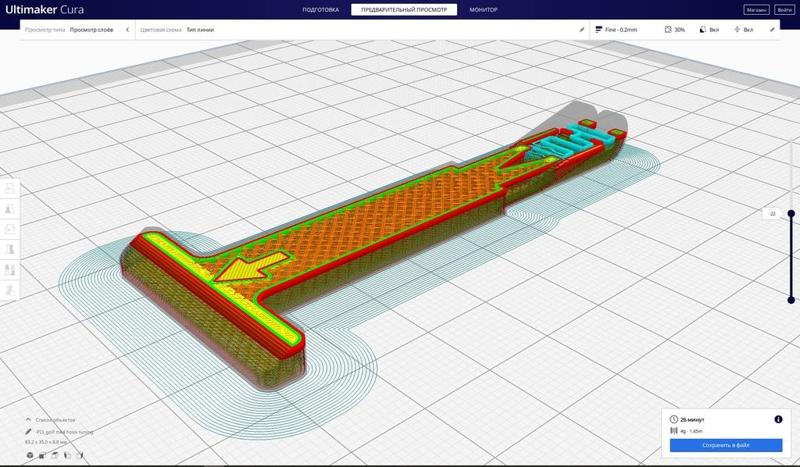This screenshot has width=800, height=467.
Task: Click pencil icon on color scheme bar
Action: tap(582, 30)
